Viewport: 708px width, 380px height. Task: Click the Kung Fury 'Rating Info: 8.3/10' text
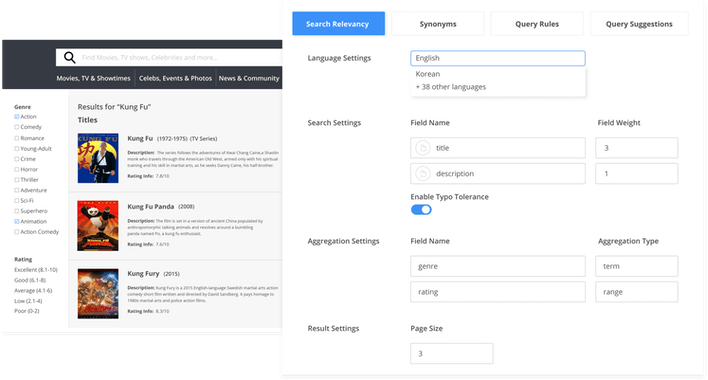[x=148, y=311]
